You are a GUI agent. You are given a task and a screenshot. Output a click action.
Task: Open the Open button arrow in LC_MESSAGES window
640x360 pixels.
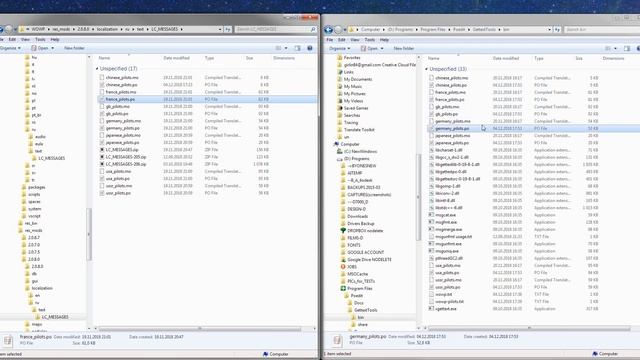coord(52,48)
